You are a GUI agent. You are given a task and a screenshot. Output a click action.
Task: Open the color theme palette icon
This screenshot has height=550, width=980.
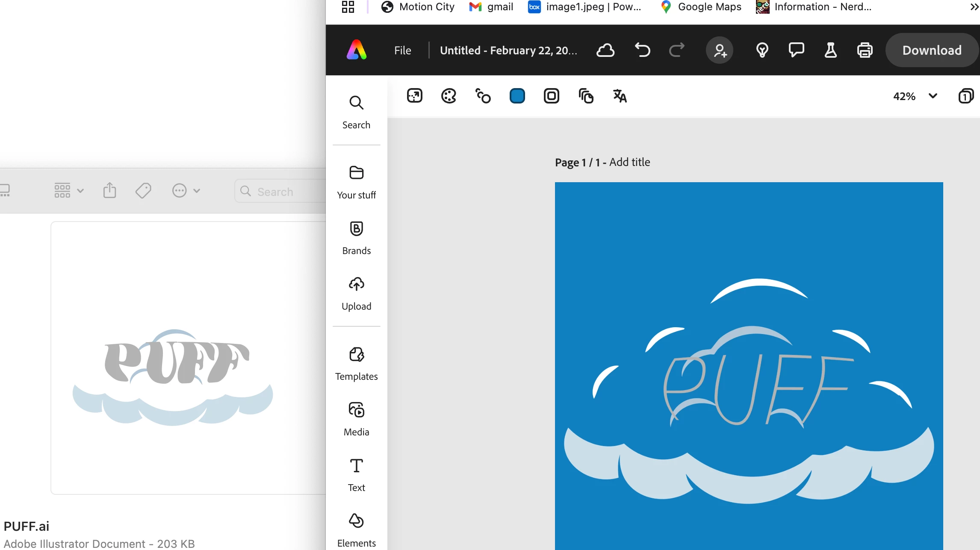click(449, 96)
